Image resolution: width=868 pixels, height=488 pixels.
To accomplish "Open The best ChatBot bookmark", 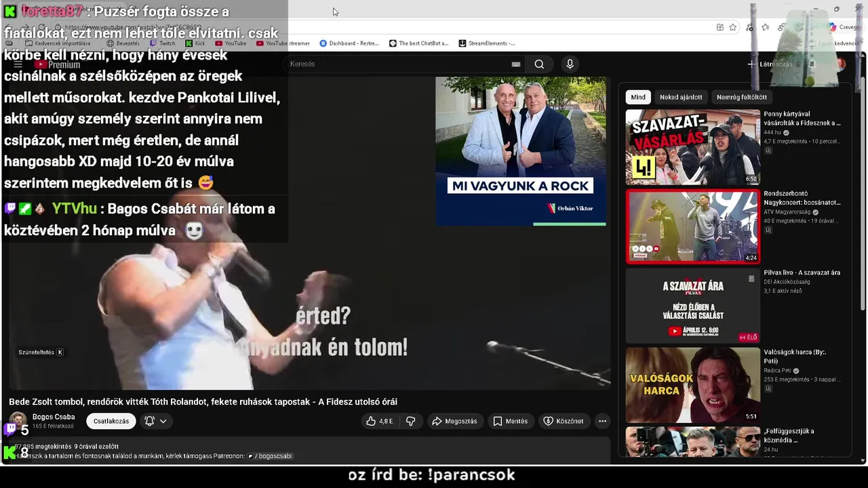I will tap(418, 43).
